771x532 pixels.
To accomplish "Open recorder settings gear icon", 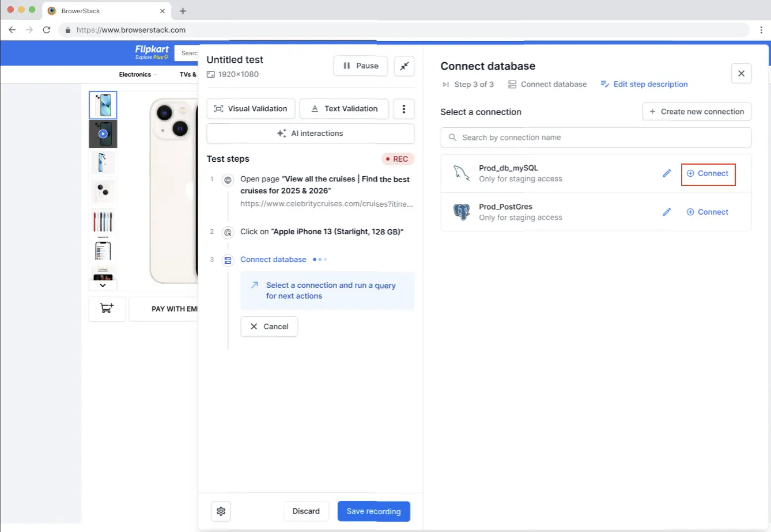I will [221, 511].
